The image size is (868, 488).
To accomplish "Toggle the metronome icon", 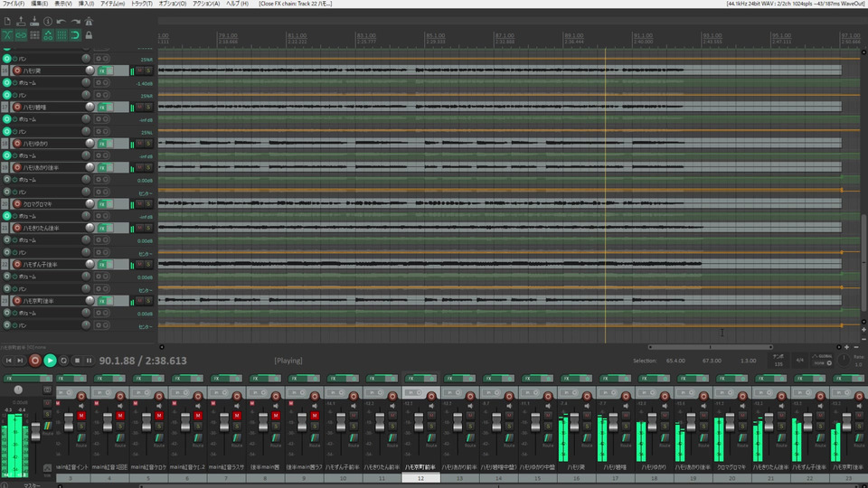I will (x=89, y=22).
